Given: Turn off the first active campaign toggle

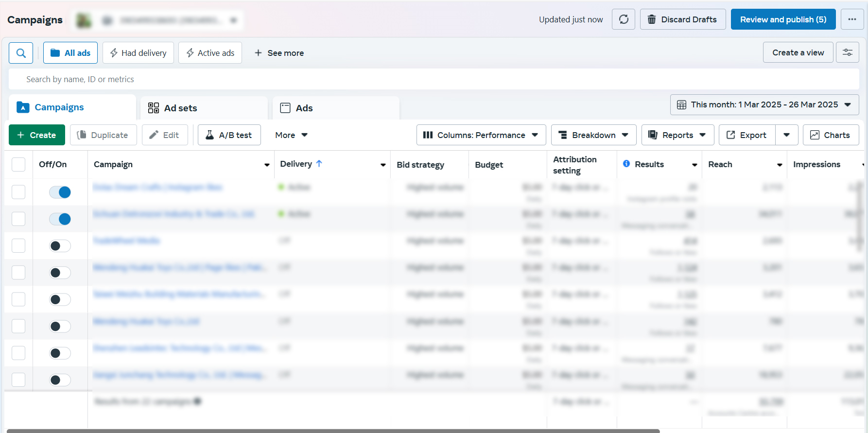Looking at the screenshot, I should (60, 192).
